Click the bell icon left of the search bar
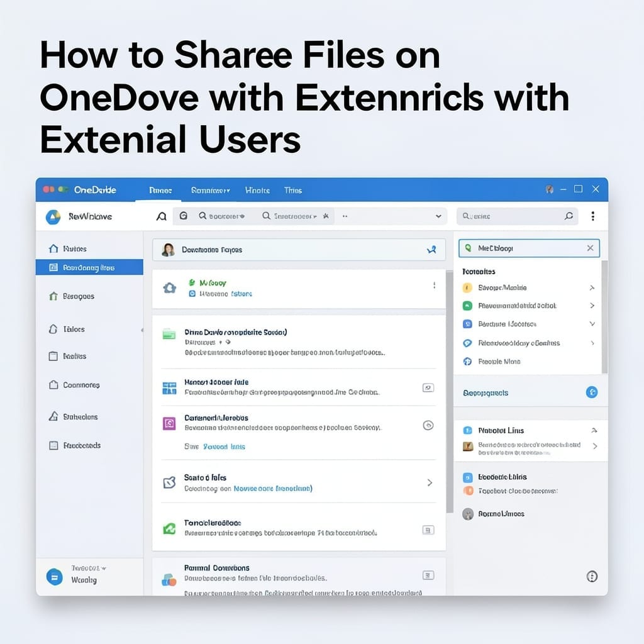The height and width of the screenshot is (644, 644). pos(162,216)
